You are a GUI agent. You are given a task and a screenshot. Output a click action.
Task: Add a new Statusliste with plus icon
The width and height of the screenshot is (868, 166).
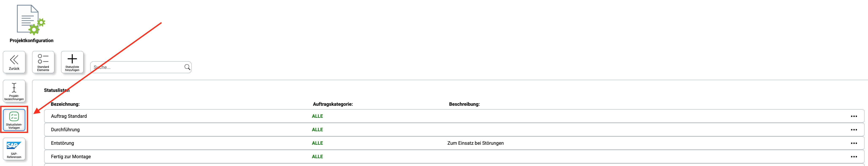[x=72, y=62]
